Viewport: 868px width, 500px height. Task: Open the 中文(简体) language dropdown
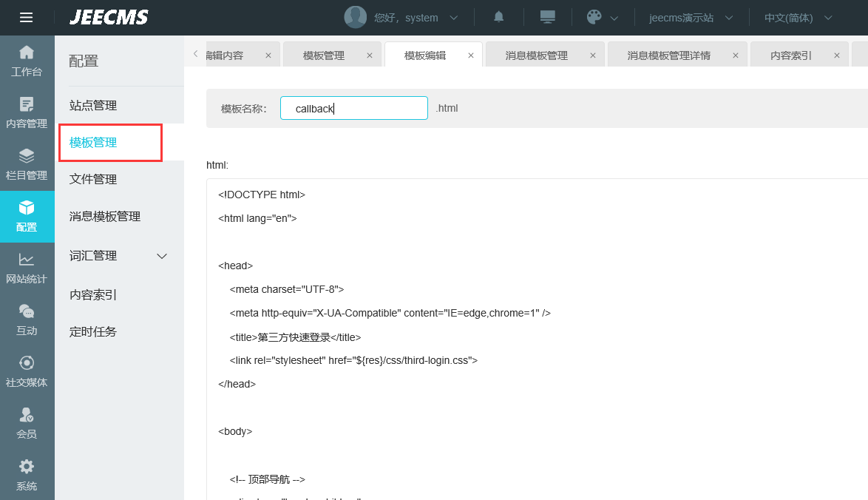799,18
